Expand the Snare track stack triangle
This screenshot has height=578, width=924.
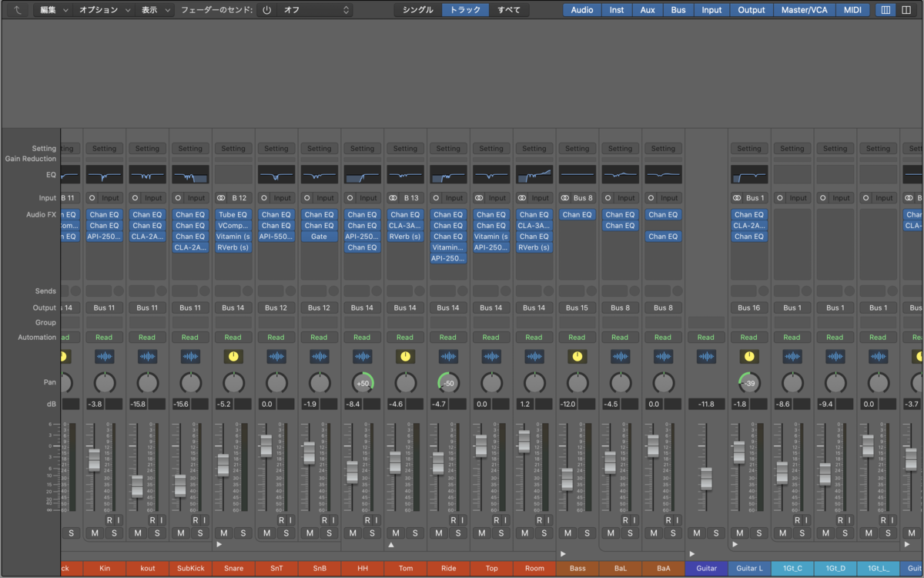(x=219, y=544)
